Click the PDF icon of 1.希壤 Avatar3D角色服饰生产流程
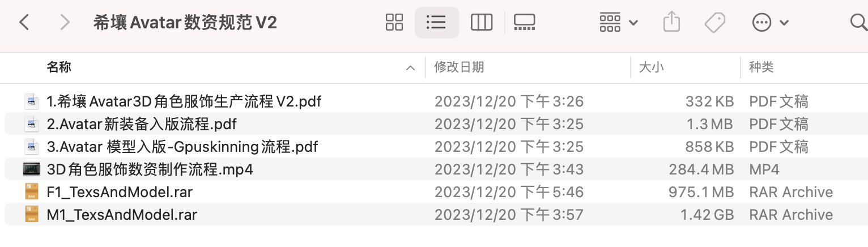Image resolution: width=868 pixels, height=247 pixels. [32, 101]
